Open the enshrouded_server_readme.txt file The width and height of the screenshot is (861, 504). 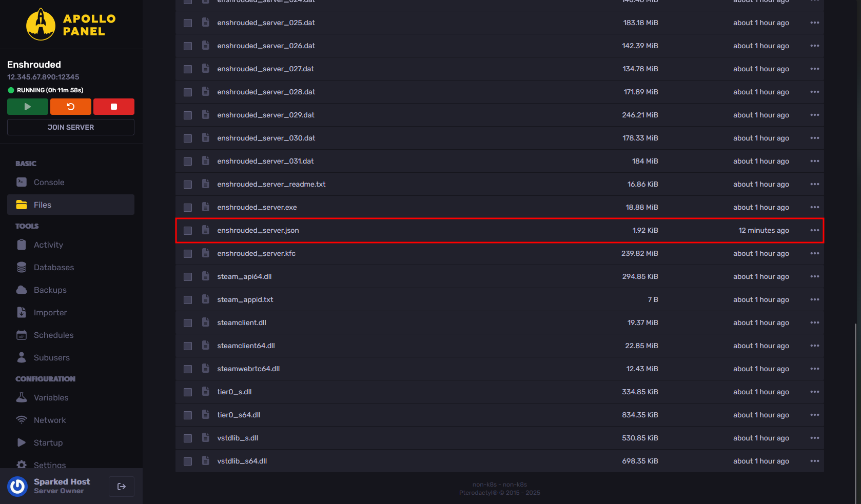pos(271,184)
